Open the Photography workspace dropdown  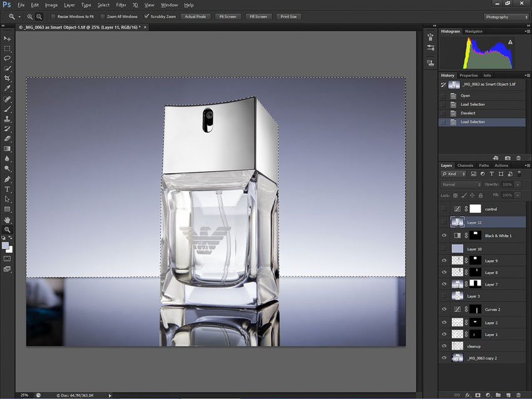[x=506, y=17]
